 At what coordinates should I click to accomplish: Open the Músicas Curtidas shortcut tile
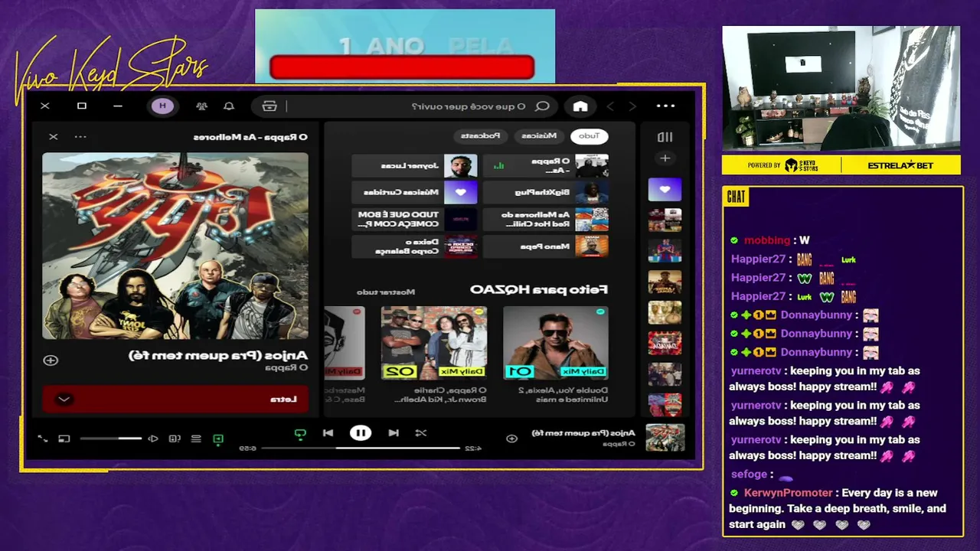[x=414, y=192]
